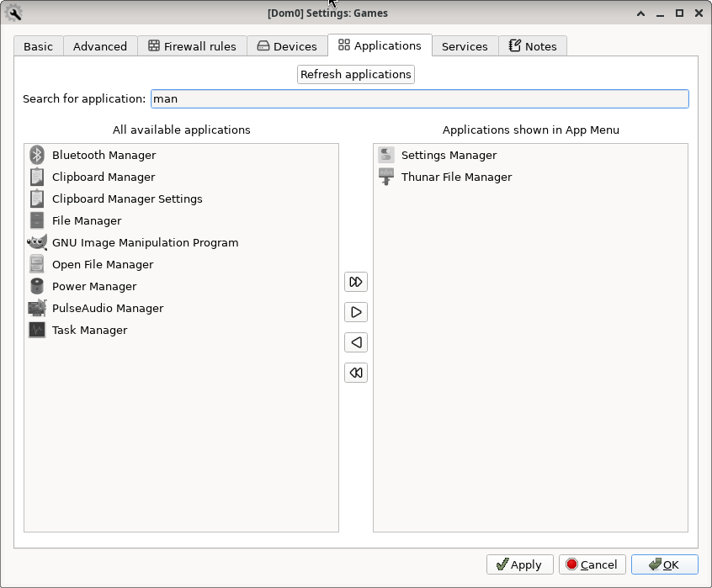The width and height of the screenshot is (712, 588).
Task: Move selected application to App Menu
Action: (356, 312)
